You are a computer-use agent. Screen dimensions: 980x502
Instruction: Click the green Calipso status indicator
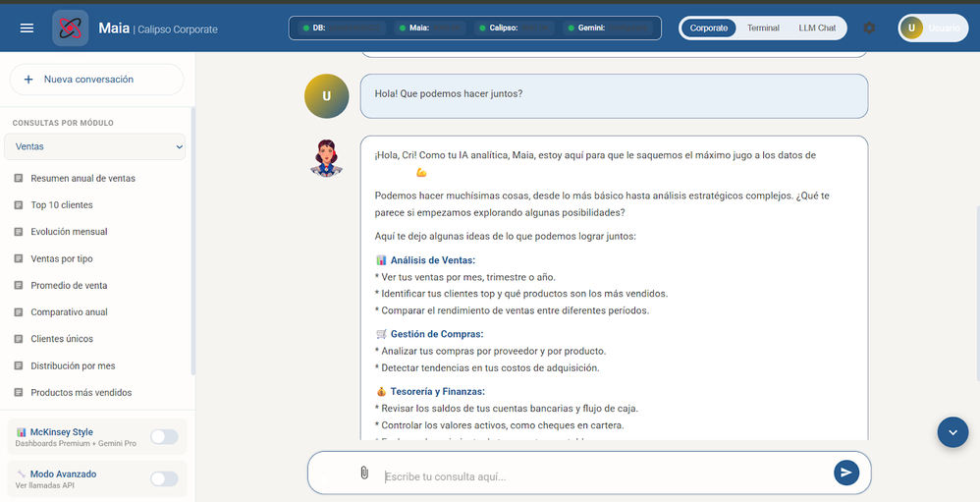(482, 28)
